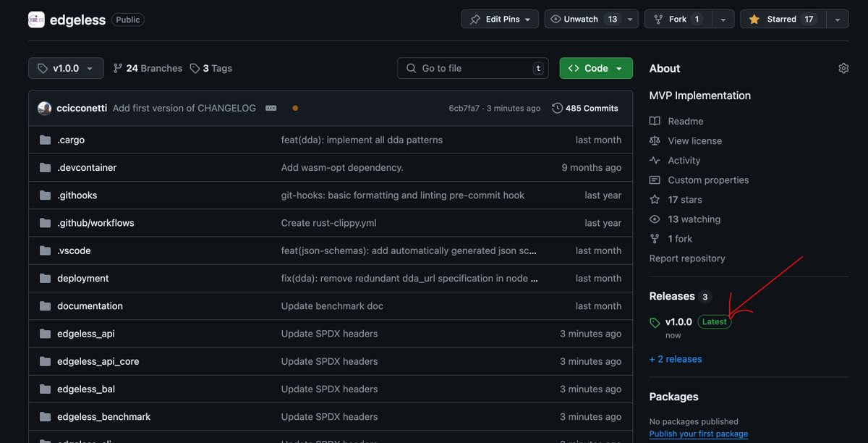Click the star icon in Starred button
868x443 pixels.
754,20
